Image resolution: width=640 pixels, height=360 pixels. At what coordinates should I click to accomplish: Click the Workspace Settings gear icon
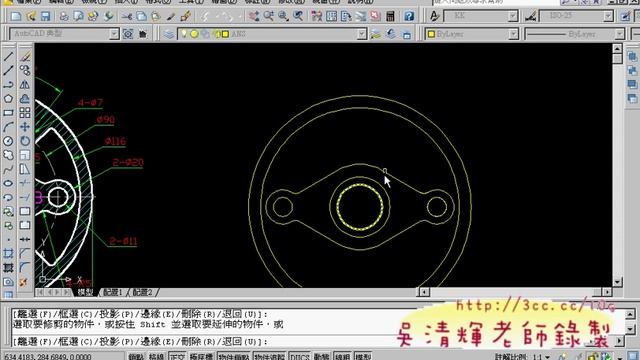pos(128,34)
